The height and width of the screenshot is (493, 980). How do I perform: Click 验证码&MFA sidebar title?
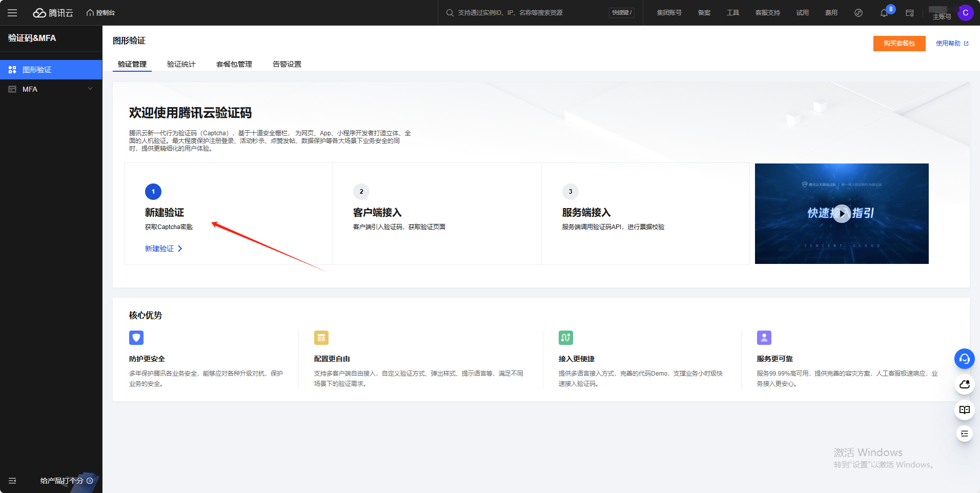pos(32,38)
